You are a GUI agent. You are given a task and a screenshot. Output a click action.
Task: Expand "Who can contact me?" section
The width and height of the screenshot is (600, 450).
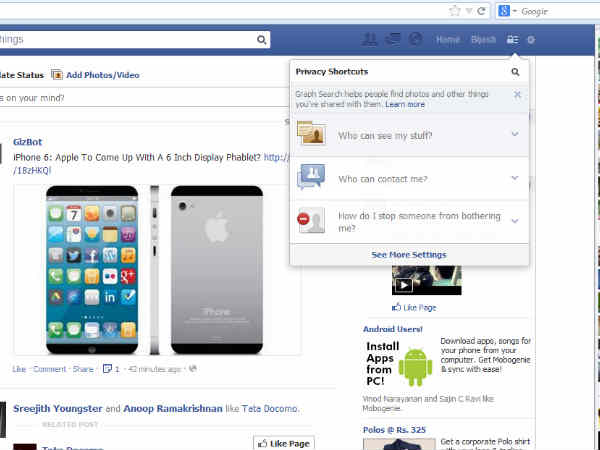pyautogui.click(x=514, y=178)
